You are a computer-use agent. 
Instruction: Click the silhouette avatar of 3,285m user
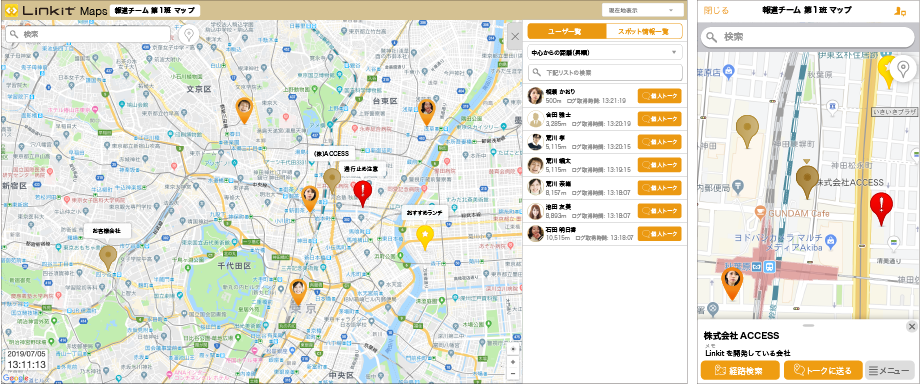click(x=535, y=119)
